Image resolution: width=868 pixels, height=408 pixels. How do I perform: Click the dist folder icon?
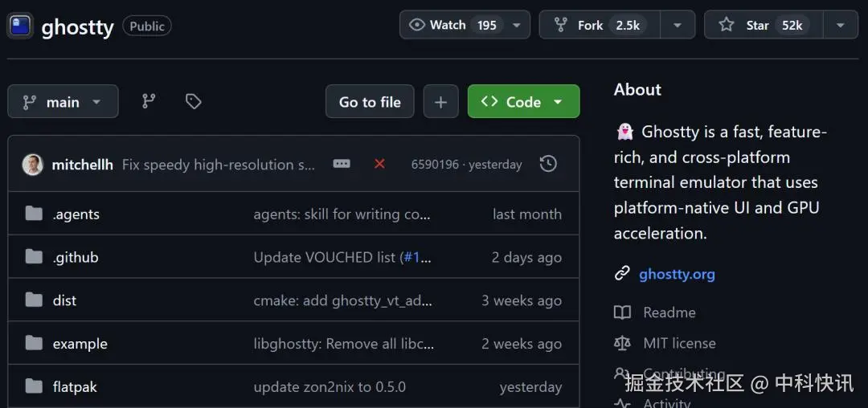pos(34,300)
